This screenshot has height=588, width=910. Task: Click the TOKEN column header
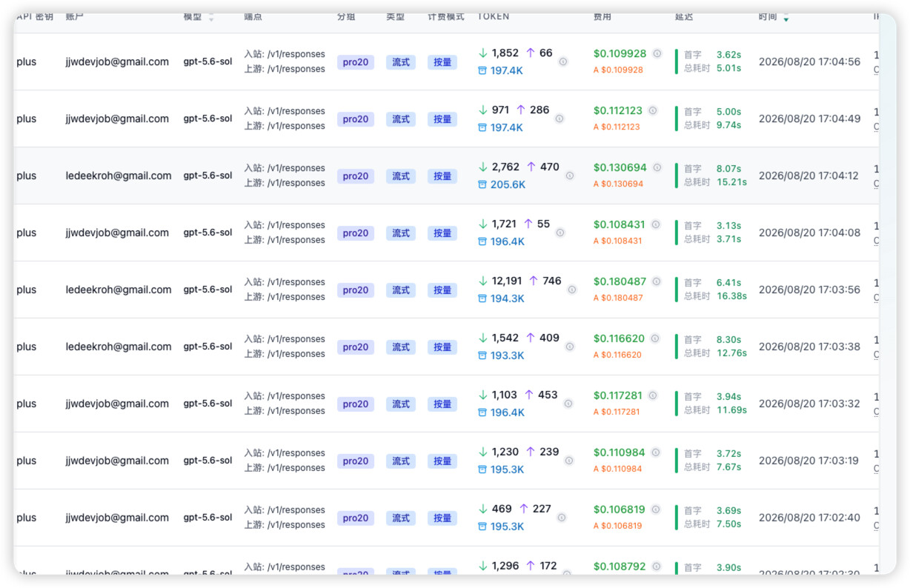click(494, 16)
